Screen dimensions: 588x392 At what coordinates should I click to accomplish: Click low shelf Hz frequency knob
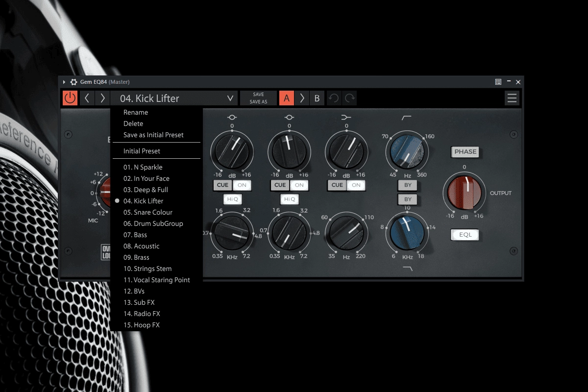[347, 233]
